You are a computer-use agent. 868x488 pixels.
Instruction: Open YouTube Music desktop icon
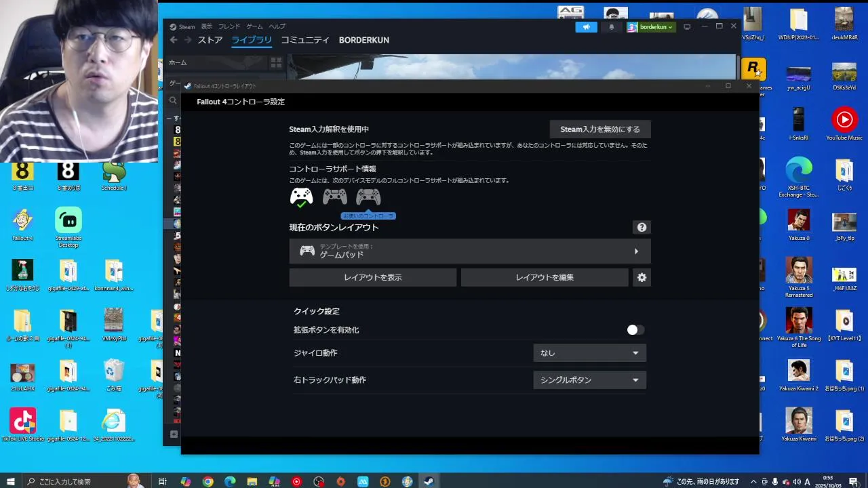pyautogui.click(x=844, y=124)
